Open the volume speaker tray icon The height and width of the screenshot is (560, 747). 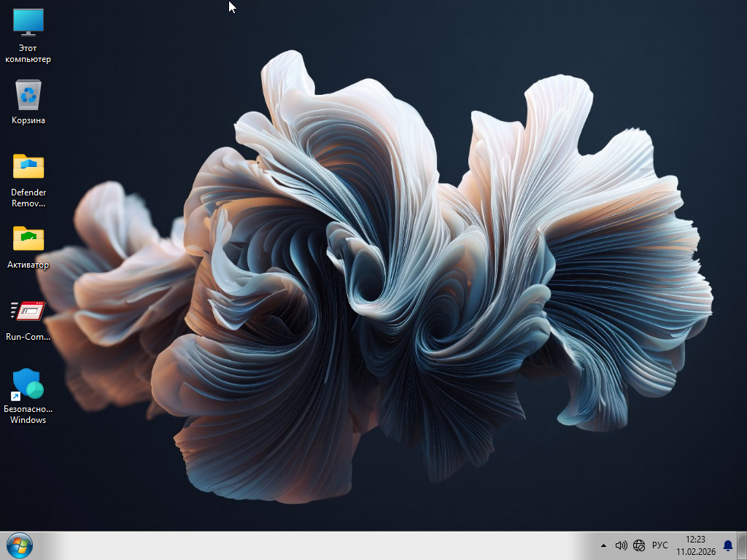(x=621, y=545)
